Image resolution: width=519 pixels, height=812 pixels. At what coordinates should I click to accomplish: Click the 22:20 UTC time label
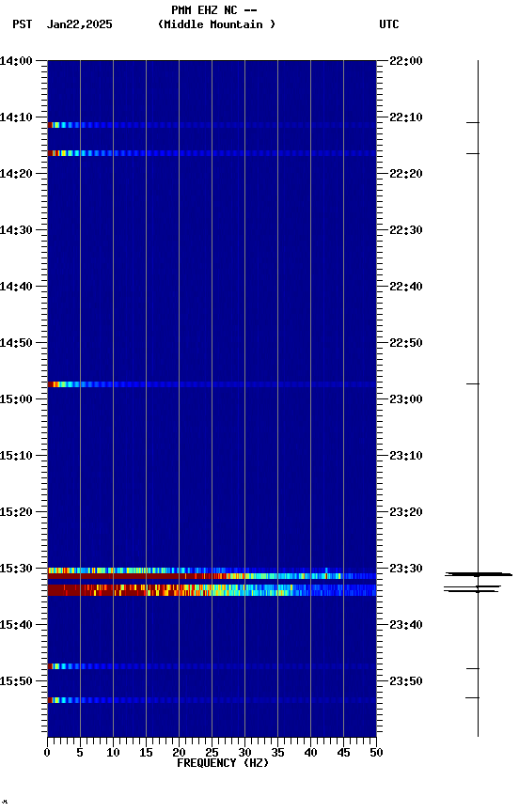point(406,174)
